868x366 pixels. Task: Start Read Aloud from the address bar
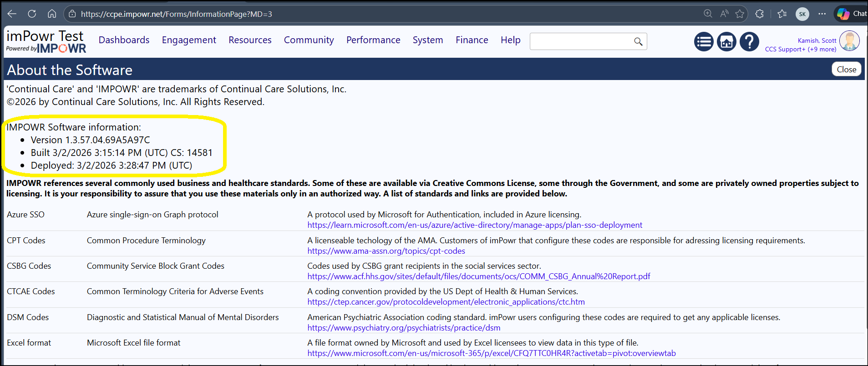724,14
